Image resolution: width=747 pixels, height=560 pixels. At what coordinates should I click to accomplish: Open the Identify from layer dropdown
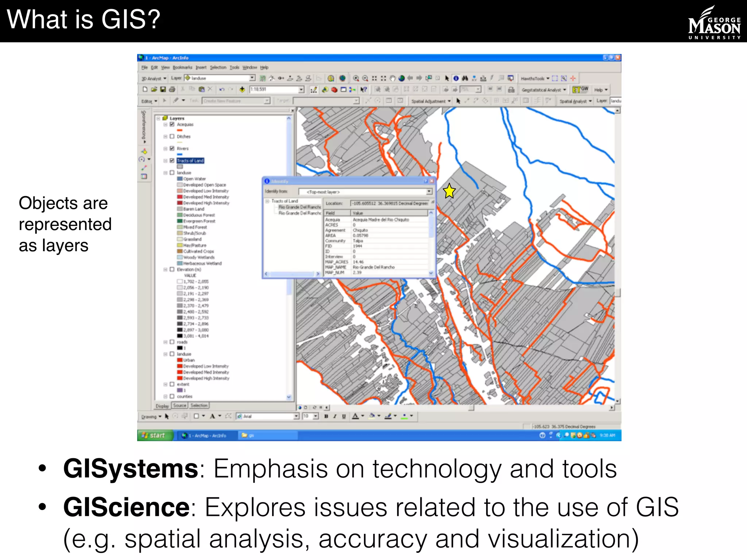429,191
